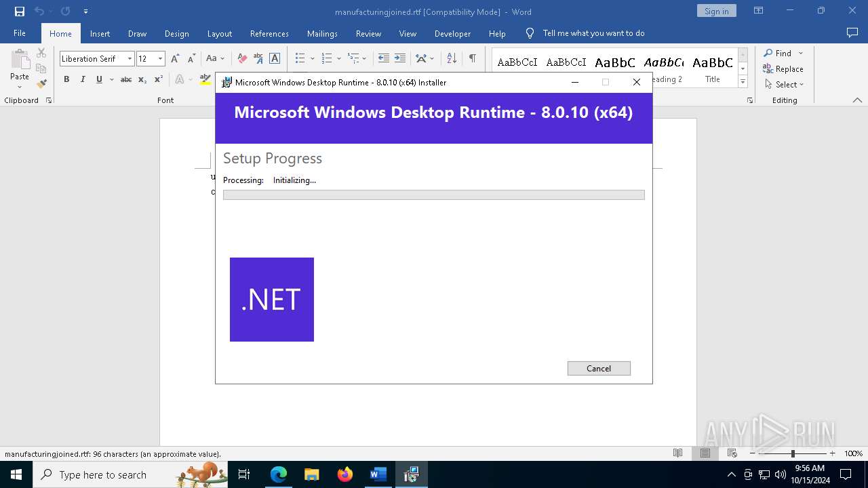Cancel the .NET runtime installation
Screen dimensions: 868x488
599,368
